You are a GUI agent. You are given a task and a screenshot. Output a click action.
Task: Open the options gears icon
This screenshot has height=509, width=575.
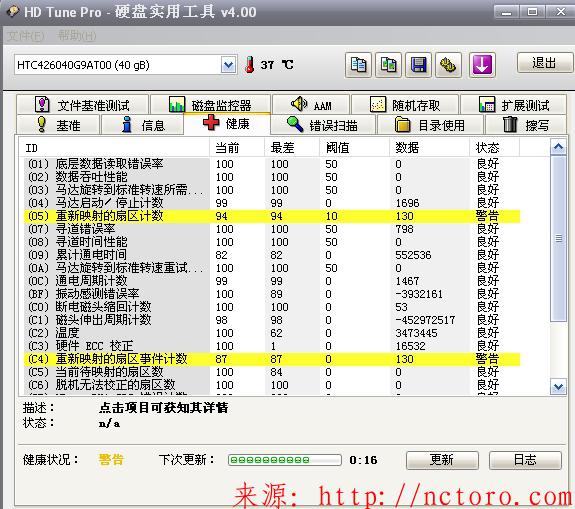tap(448, 65)
